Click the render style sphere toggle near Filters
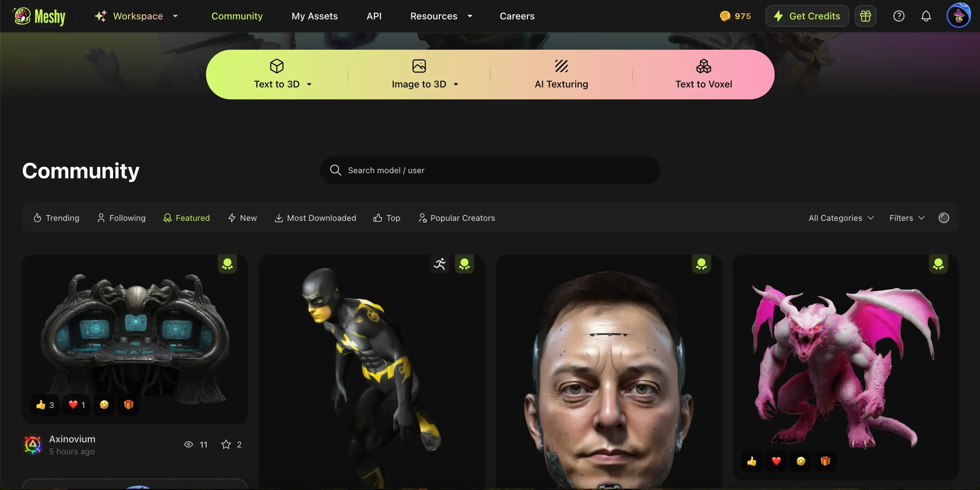Image resolution: width=980 pixels, height=490 pixels. click(x=943, y=218)
